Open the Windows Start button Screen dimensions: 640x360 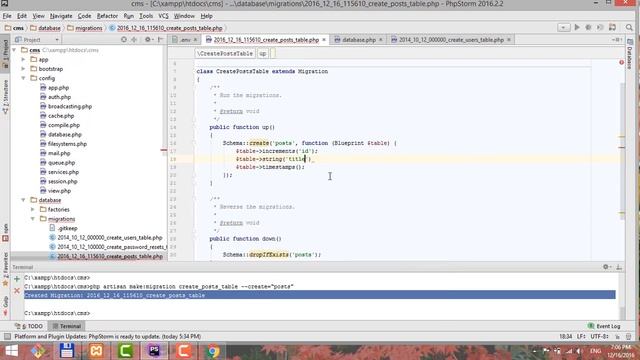[11, 351]
